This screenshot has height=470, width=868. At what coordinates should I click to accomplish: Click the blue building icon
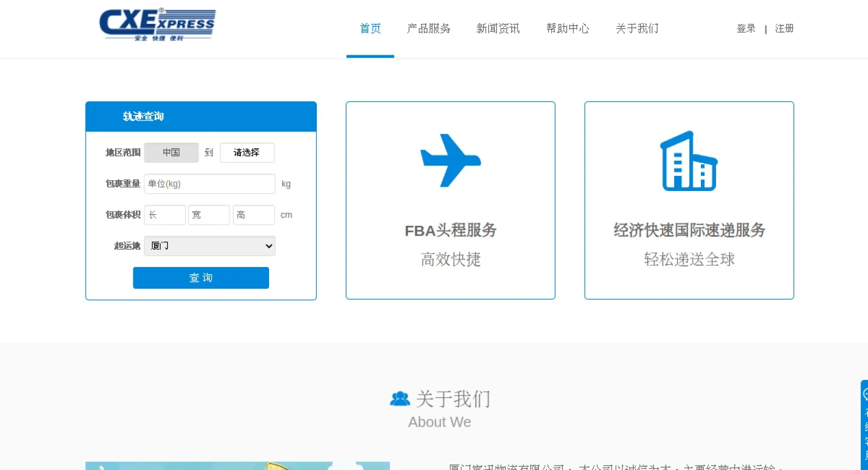(688, 161)
